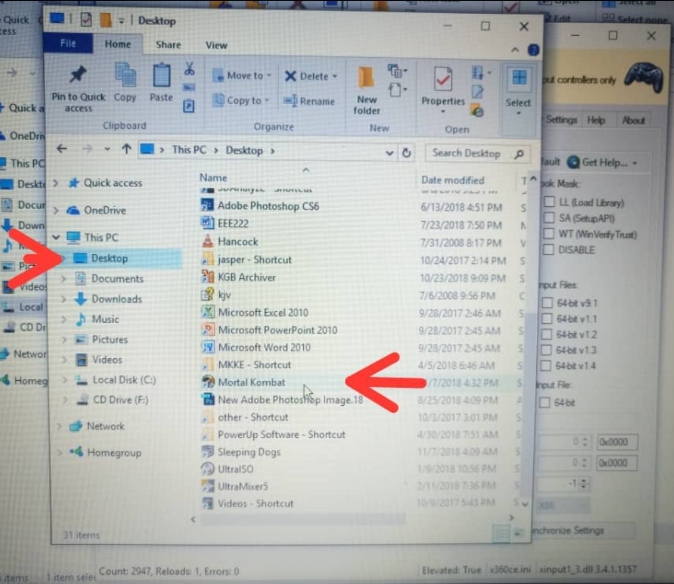
Task: Toggle the LL (Load Library) checkbox
Action: tap(549, 202)
